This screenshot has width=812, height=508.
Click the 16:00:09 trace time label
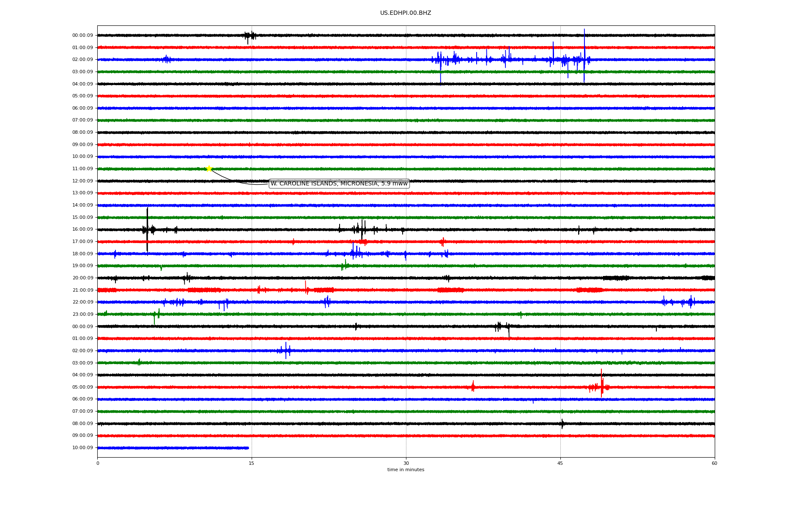pos(82,229)
